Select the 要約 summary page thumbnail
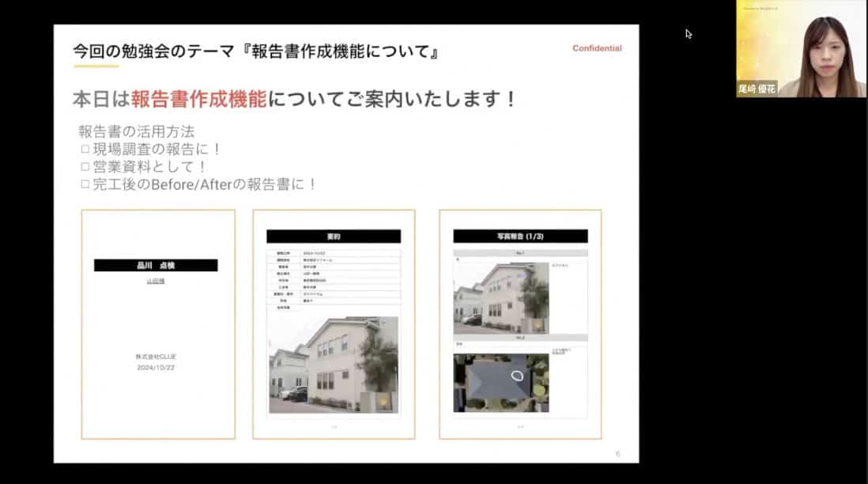Viewport: 868px width, 484px height. click(334, 324)
